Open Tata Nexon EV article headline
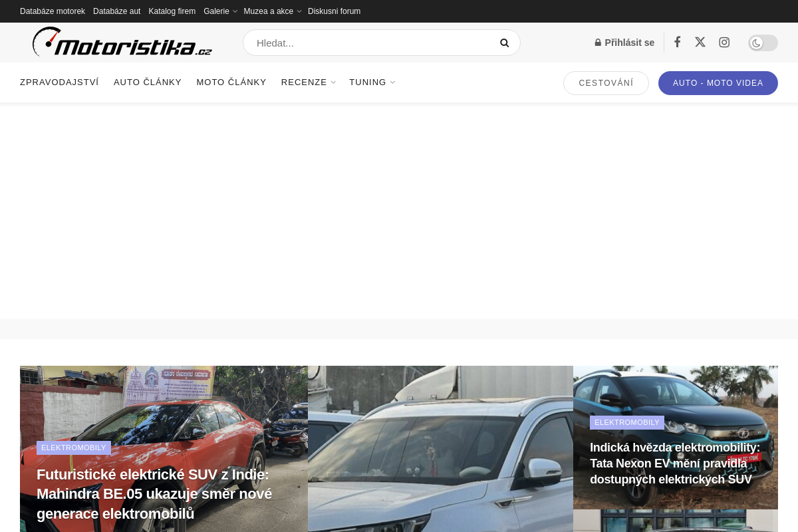Viewport: 798px width, 532px height. click(675, 464)
